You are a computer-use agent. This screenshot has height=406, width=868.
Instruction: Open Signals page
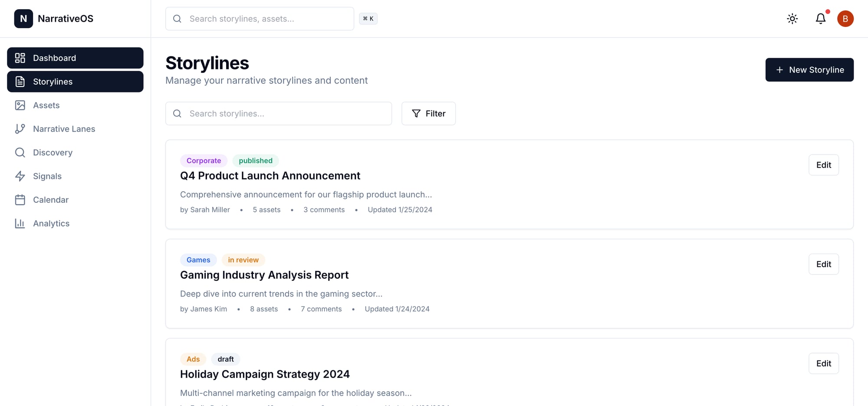click(75, 176)
